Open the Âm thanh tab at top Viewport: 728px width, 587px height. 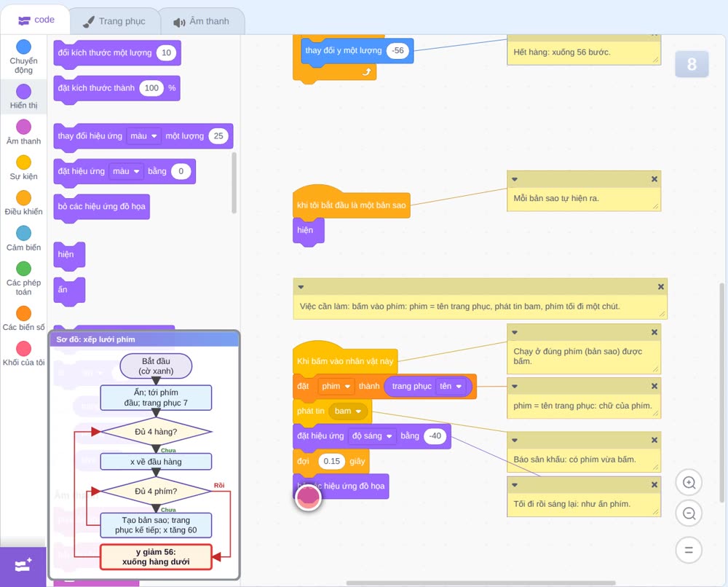(202, 21)
